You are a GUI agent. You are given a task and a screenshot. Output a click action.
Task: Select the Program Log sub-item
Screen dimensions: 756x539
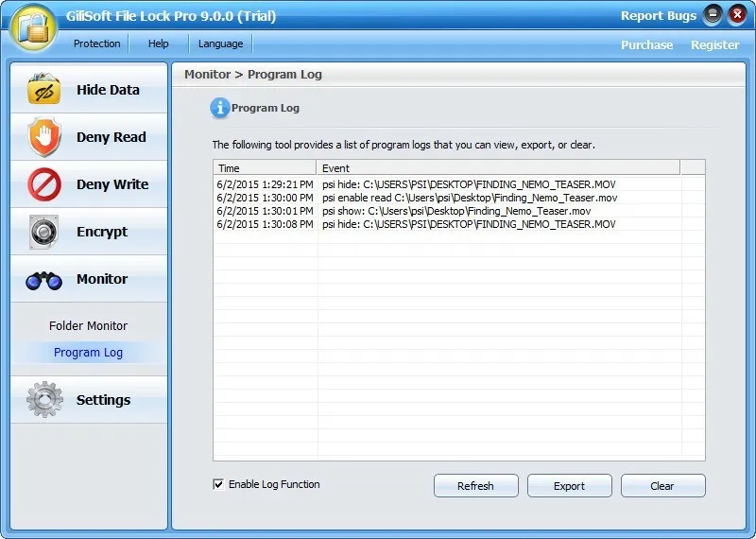[88, 353]
